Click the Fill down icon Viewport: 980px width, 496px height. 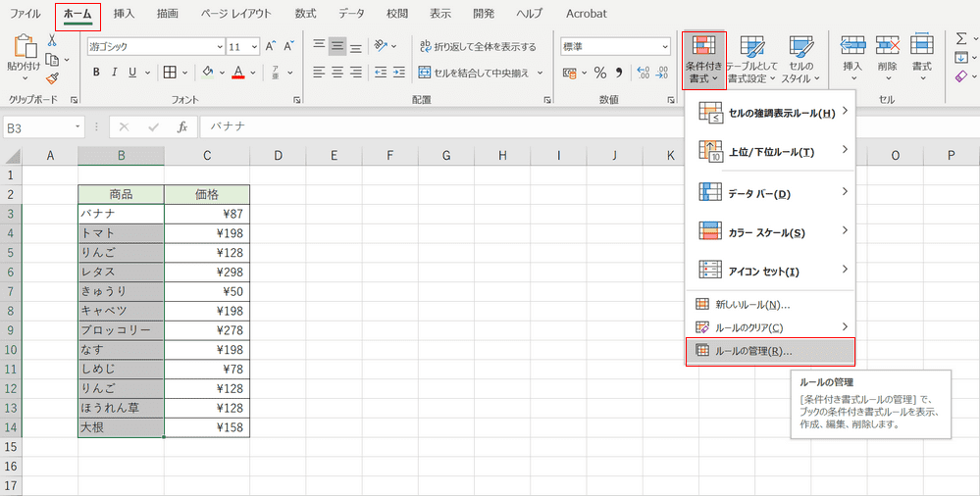tap(961, 58)
